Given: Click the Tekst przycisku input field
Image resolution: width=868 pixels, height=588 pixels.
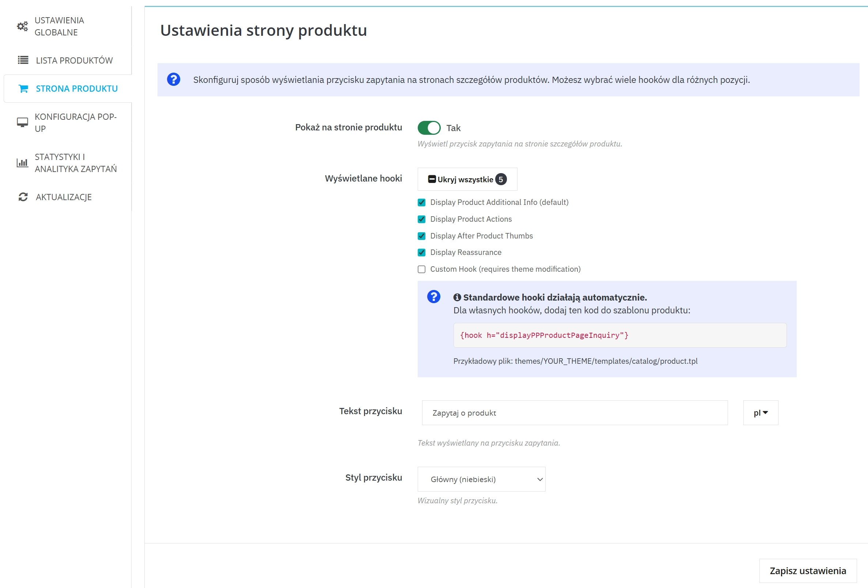Looking at the screenshot, I should click(x=574, y=413).
